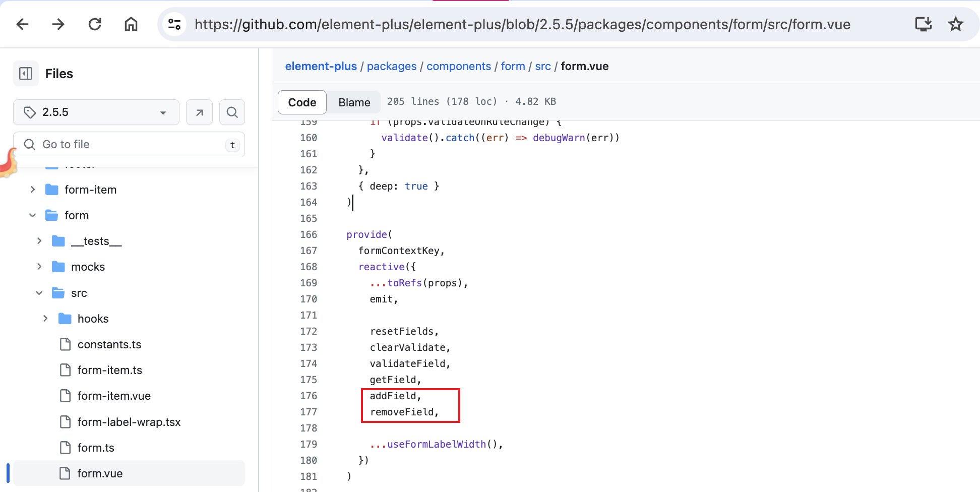This screenshot has height=492, width=980.
Task: Navigate back in browser history
Action: tap(22, 24)
